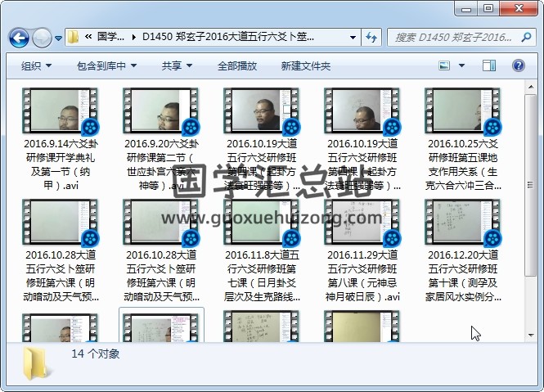Image resolution: width=544 pixels, height=392 pixels.
Task: Open the 组织 menu
Action: (x=37, y=65)
